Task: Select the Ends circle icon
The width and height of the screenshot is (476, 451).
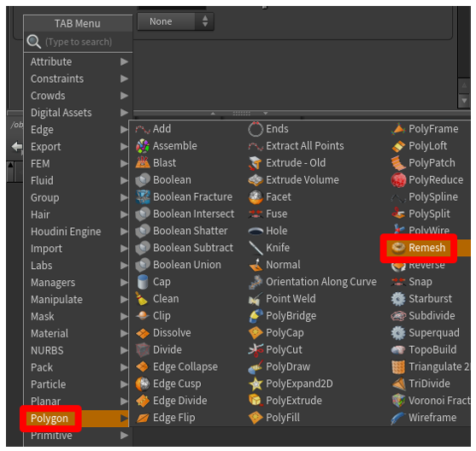Action: click(256, 129)
